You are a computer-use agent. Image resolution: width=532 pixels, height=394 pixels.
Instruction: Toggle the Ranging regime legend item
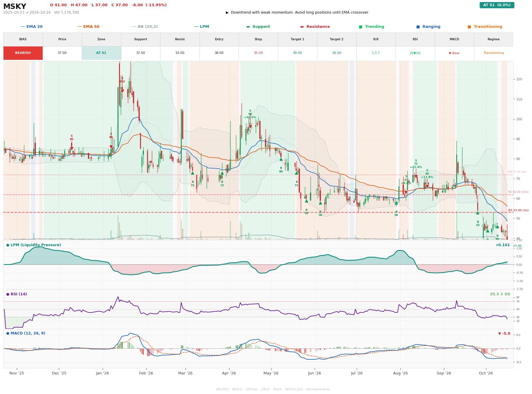coord(428,27)
